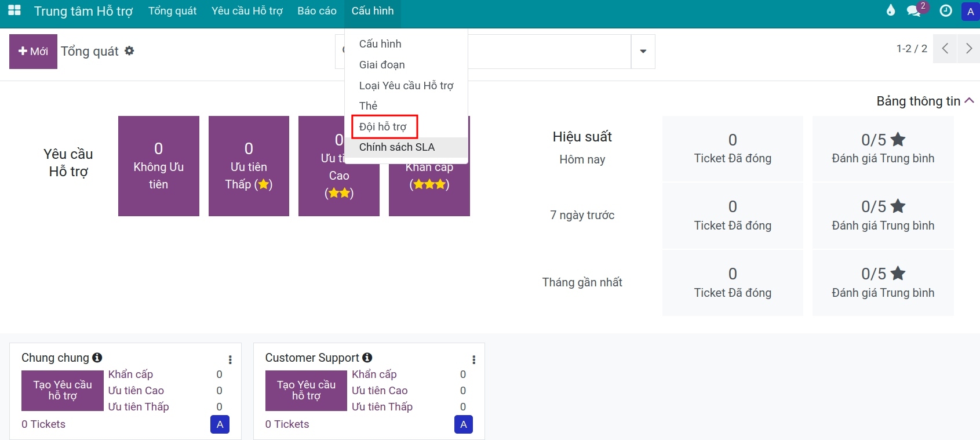Click the purple Không Ưu tiên tile

[159, 166]
